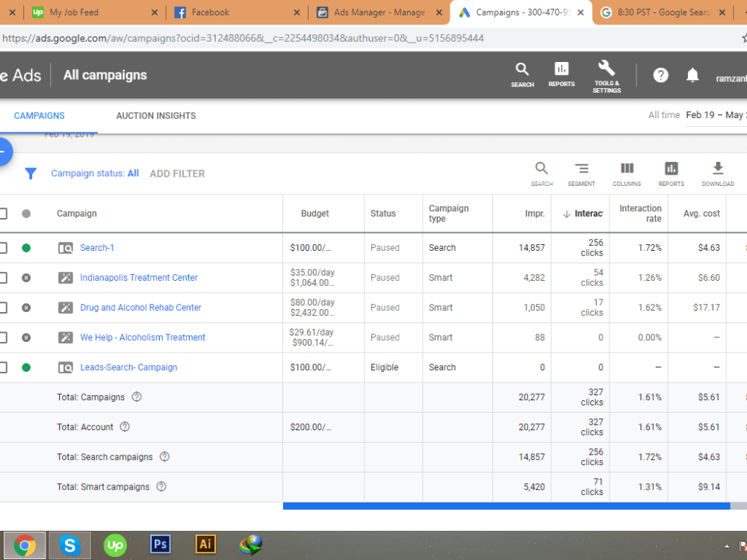Toggle paused status for Indianapolis Treatment Center
Viewport: 747px width, 560px height.
26,278
